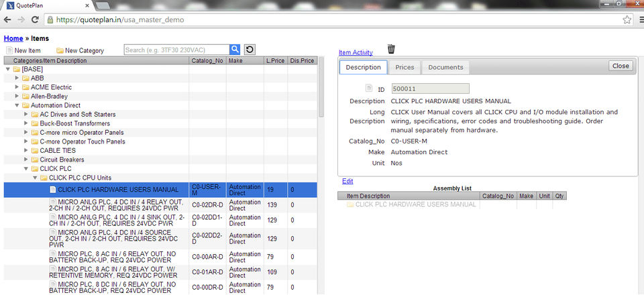Click the Close button in details panel

(x=621, y=66)
